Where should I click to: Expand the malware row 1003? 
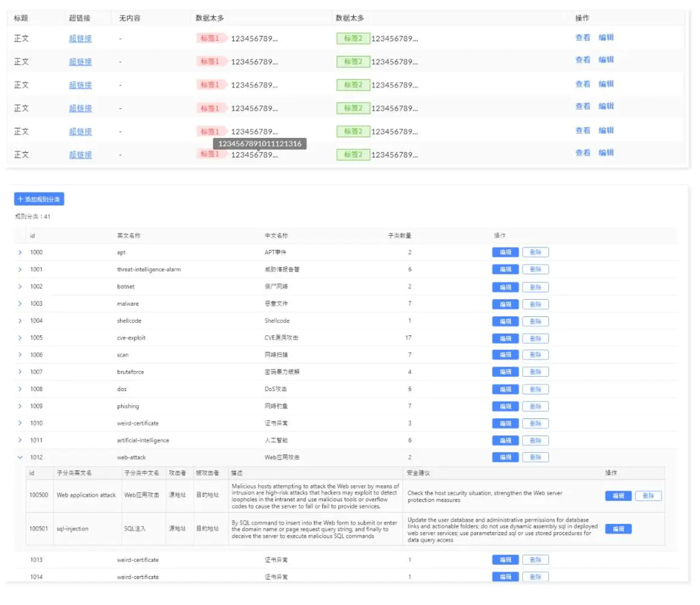click(20, 304)
